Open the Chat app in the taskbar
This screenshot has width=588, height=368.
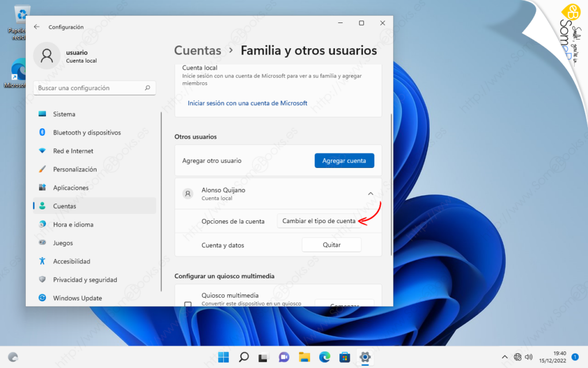[283, 356]
